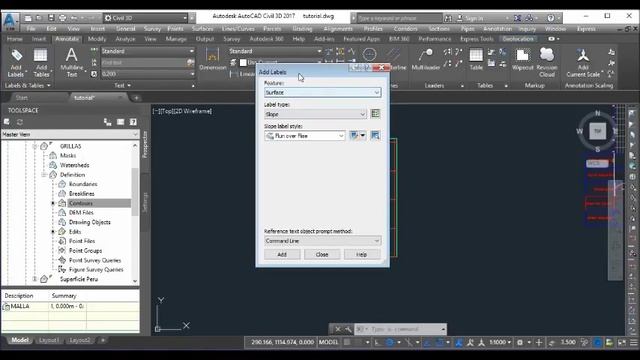The height and width of the screenshot is (360, 640).
Task: Click the Add button in Add Labels dialog
Action: point(282,254)
